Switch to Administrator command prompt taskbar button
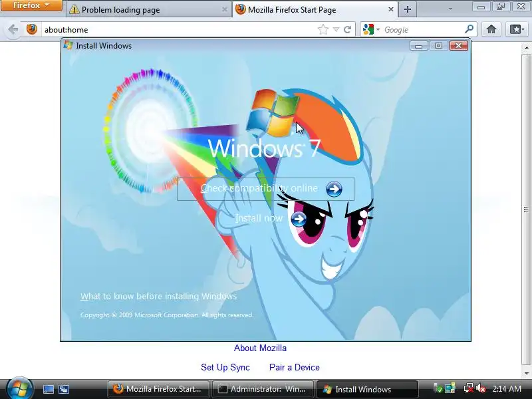Image resolution: width=532 pixels, height=399 pixels. coord(263,389)
